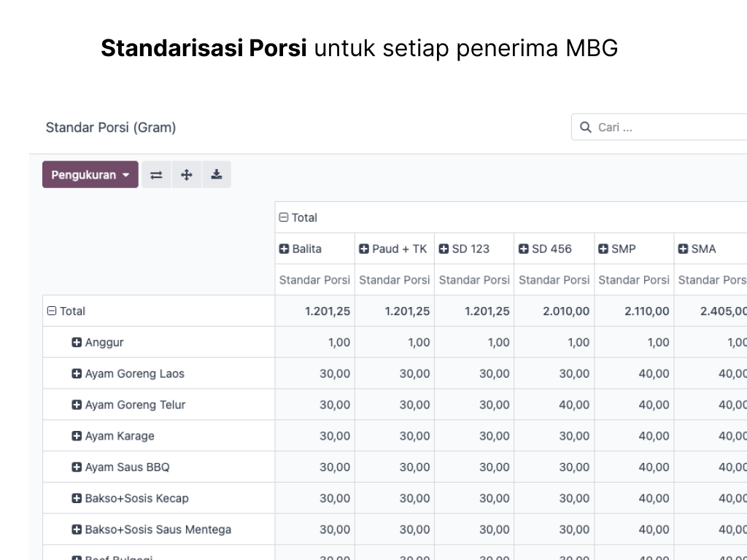Click the magnifier search icon
The width and height of the screenshot is (747, 560).
[585, 127]
